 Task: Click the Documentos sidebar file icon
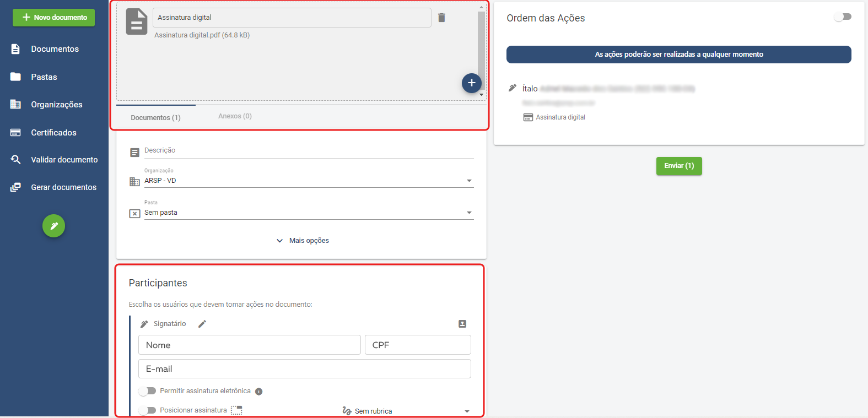tap(15, 49)
